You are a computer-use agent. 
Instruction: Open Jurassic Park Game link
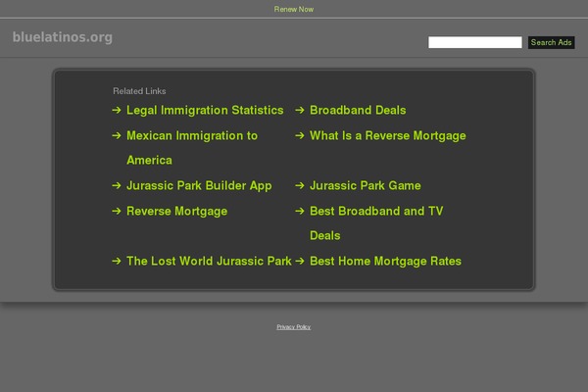pyautogui.click(x=365, y=185)
